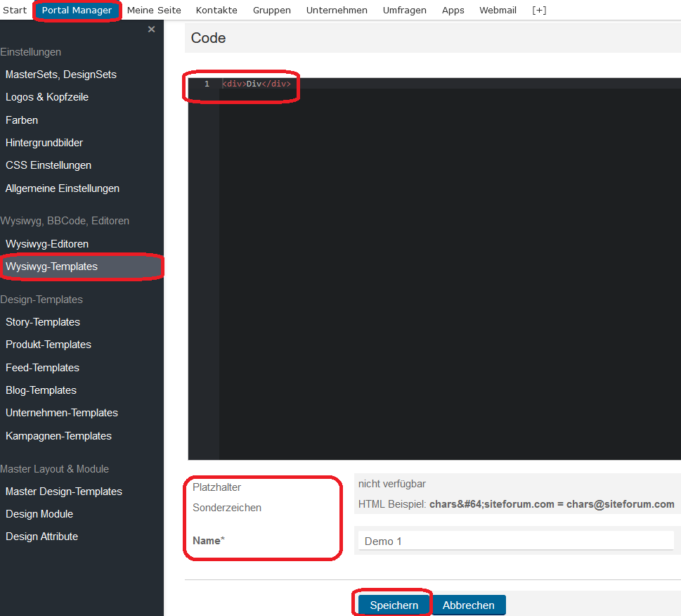Open Meine Seite in the top navigation

(x=154, y=10)
